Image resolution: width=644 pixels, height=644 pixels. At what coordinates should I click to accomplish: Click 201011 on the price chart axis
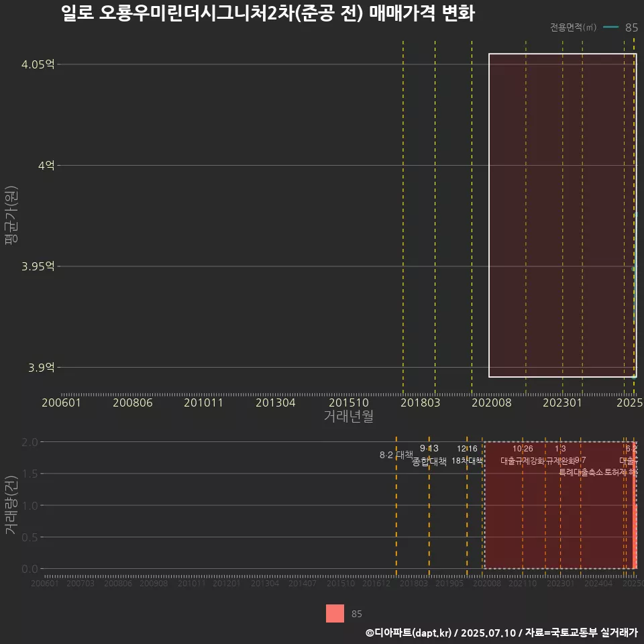204,402
